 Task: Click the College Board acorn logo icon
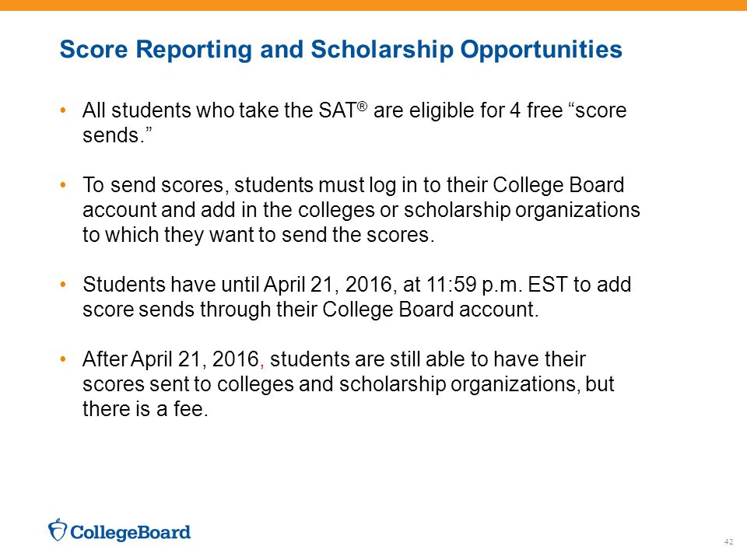click(x=57, y=530)
